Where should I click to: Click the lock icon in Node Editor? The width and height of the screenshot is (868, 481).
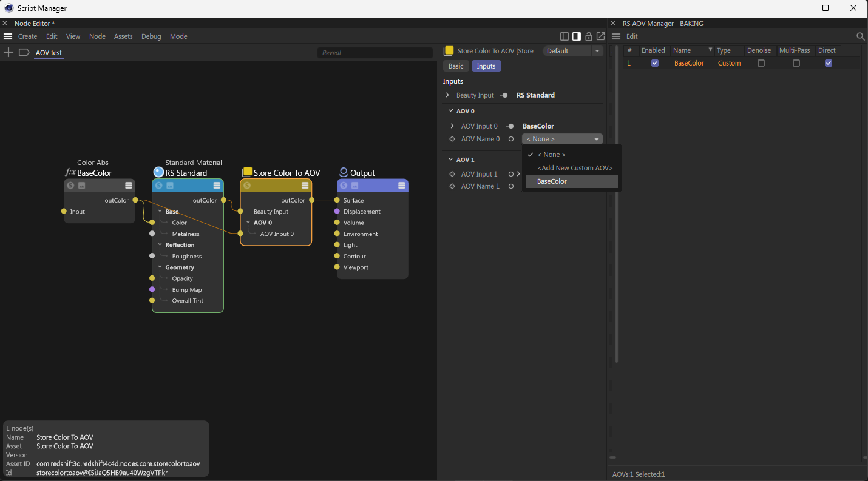[x=589, y=36]
